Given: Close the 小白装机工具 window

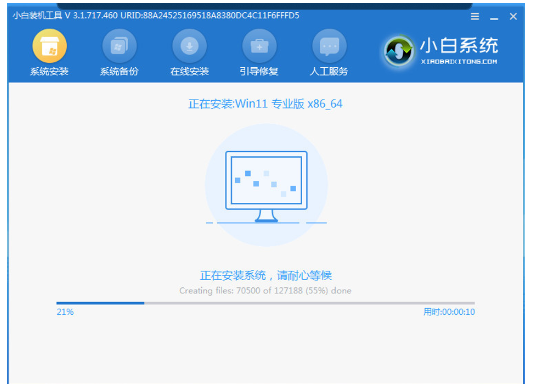Looking at the screenshot, I should point(513,16).
